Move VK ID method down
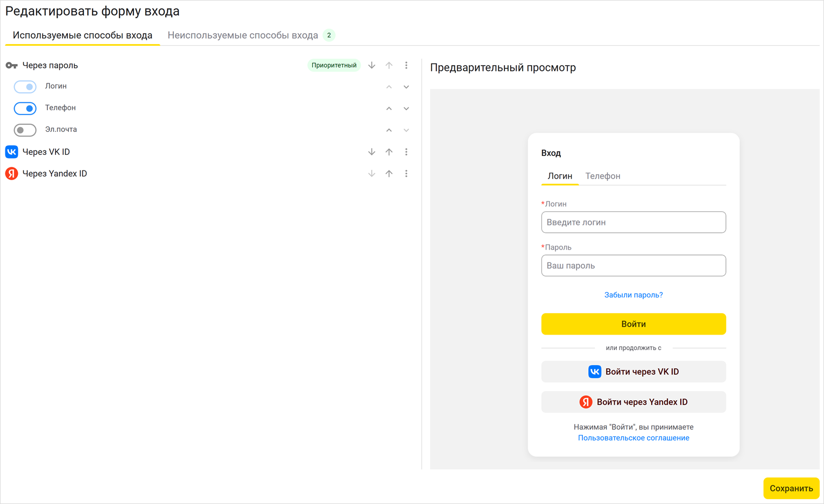Viewport: 824px width, 504px height. (371, 152)
